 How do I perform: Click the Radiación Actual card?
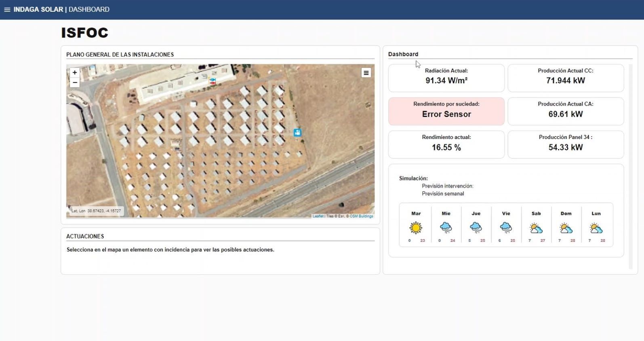446,78
